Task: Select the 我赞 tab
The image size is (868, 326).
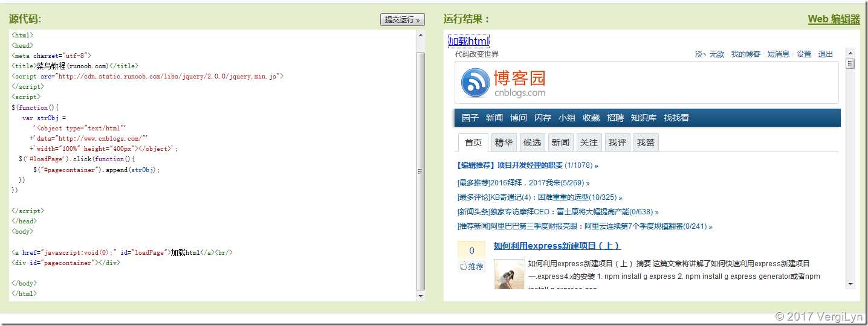Action: coord(646,142)
